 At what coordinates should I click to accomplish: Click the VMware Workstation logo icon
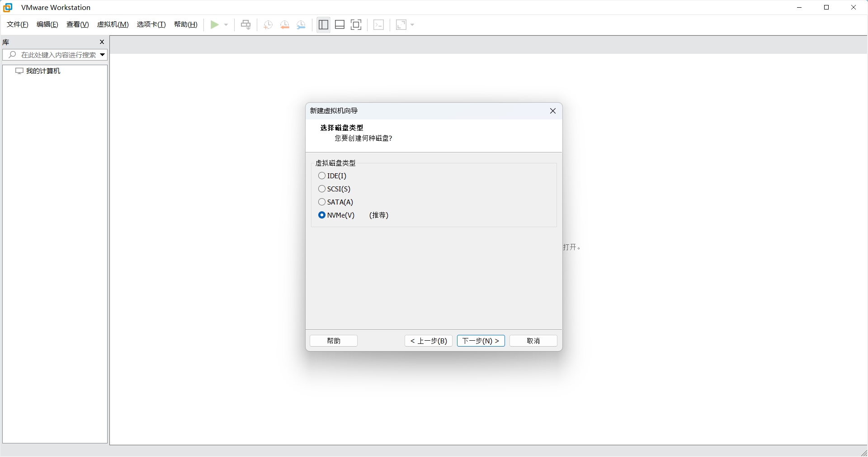pyautogui.click(x=8, y=7)
